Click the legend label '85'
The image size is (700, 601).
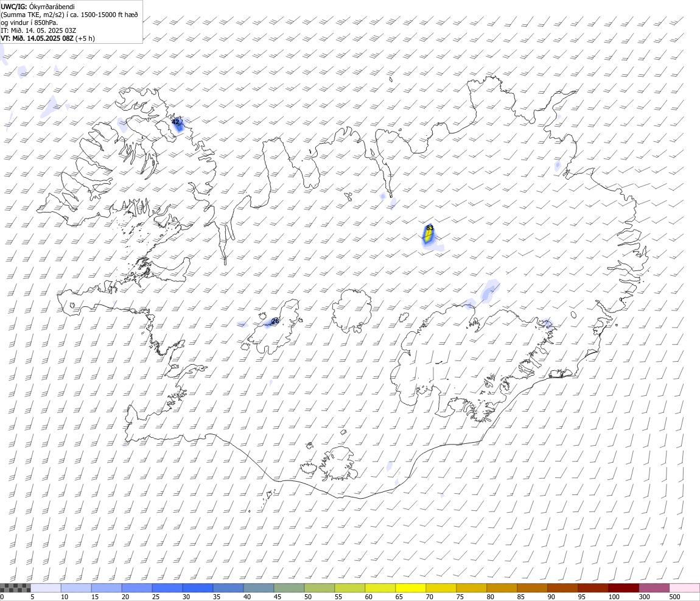[x=521, y=597]
